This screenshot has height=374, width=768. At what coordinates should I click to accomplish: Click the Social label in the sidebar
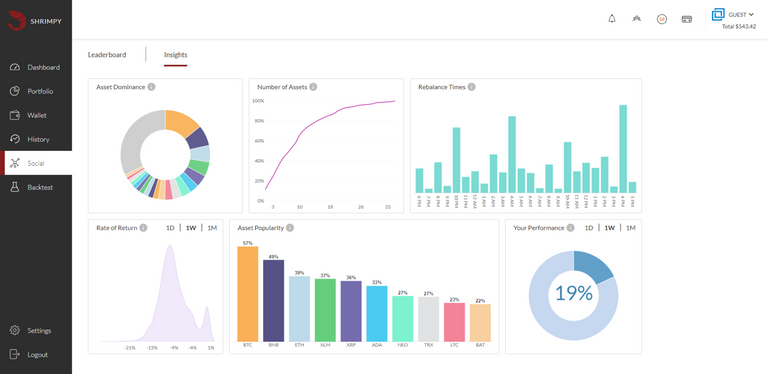pyautogui.click(x=36, y=163)
